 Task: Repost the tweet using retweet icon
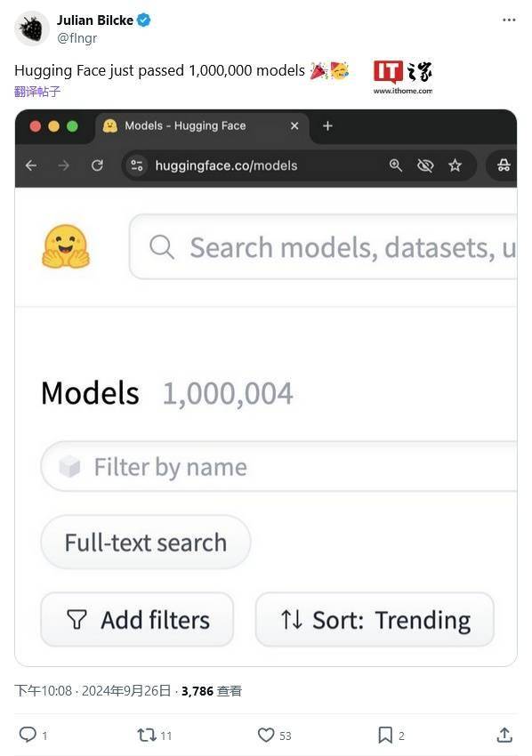146,735
